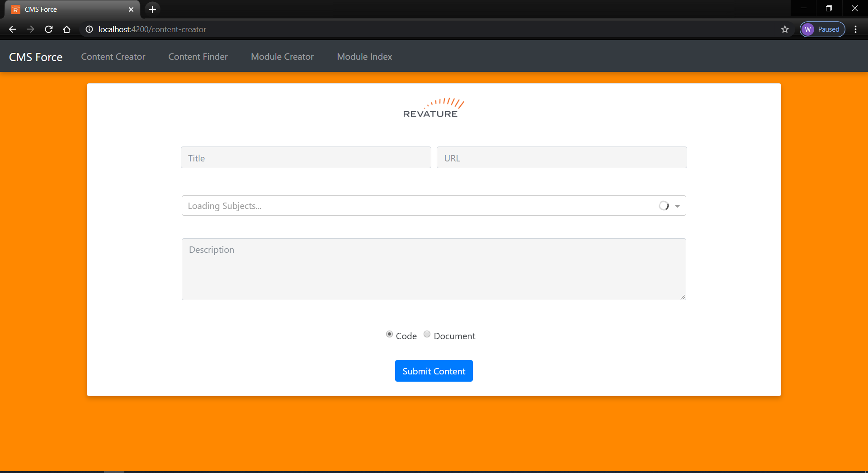Open the browser home page icon
Screen dimensions: 868x473
coord(66,29)
